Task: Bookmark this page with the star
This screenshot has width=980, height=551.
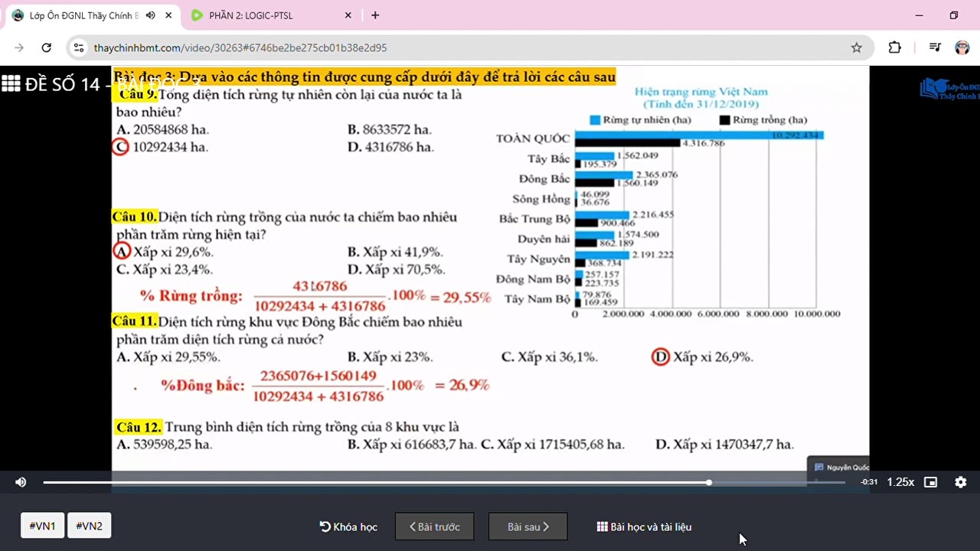Action: click(856, 47)
